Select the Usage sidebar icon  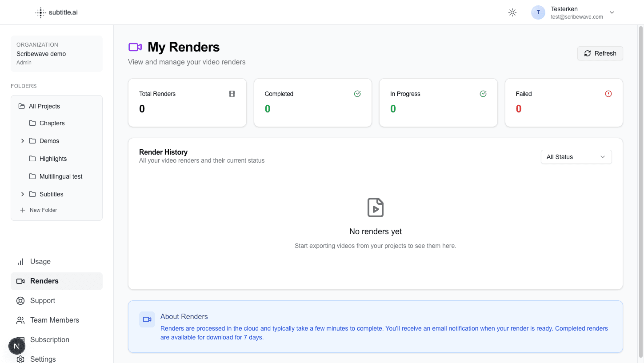(20, 261)
